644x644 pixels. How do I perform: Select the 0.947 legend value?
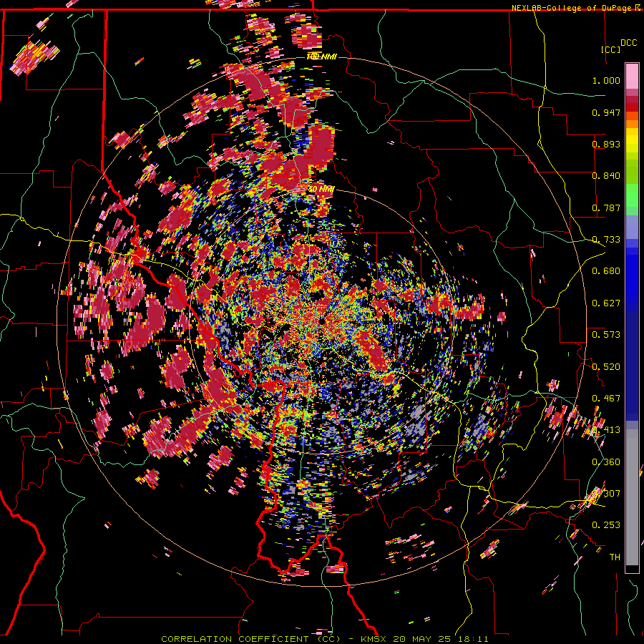tap(606, 112)
